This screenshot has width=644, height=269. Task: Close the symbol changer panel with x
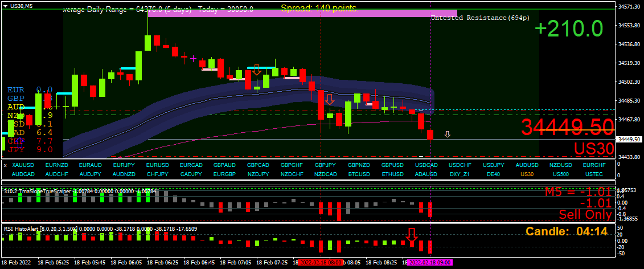[x=5, y=165]
